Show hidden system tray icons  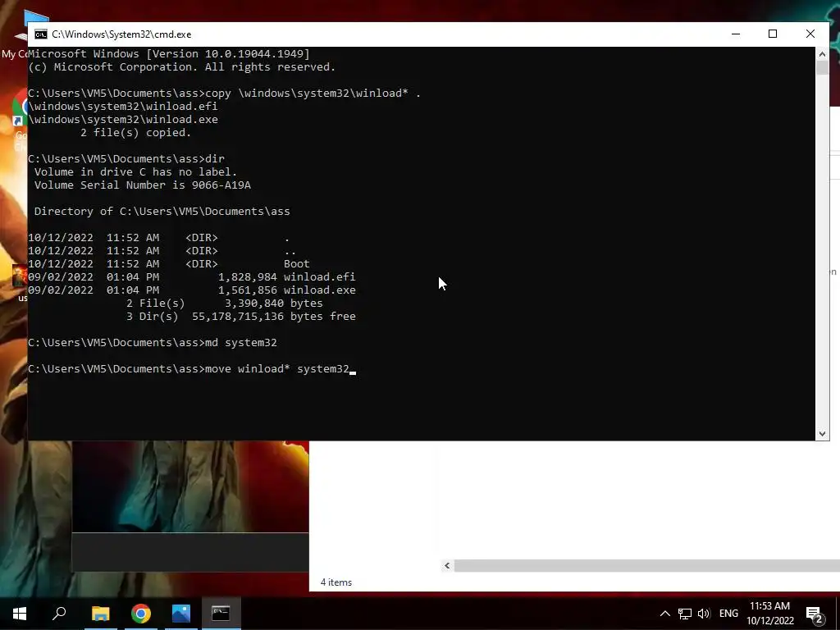664,614
